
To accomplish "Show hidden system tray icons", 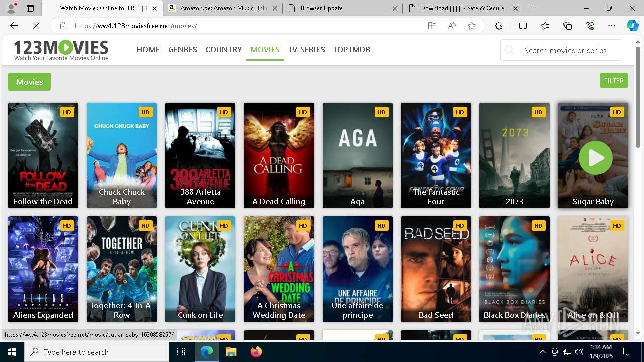I will (542, 352).
